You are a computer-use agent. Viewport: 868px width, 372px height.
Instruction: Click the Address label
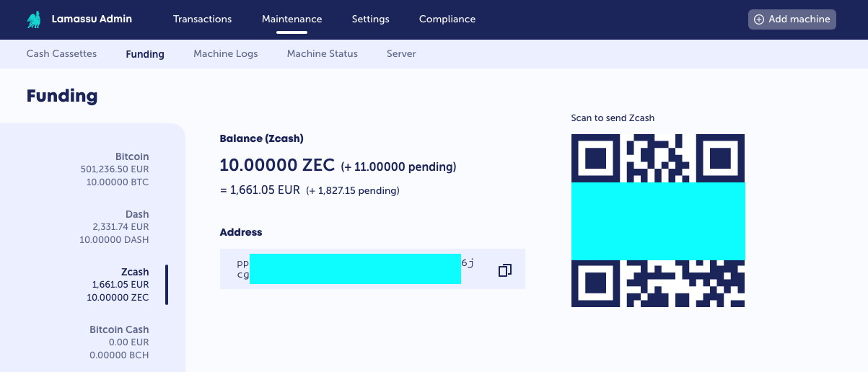click(x=241, y=232)
